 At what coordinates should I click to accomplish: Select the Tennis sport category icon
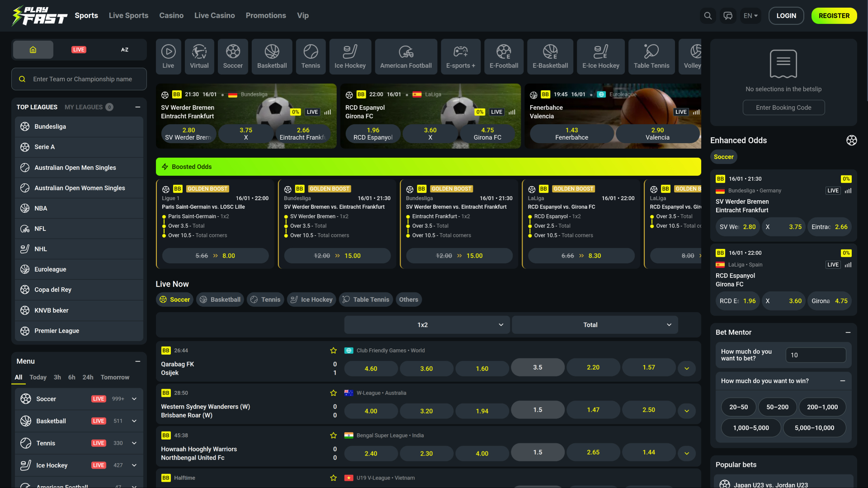311,56
